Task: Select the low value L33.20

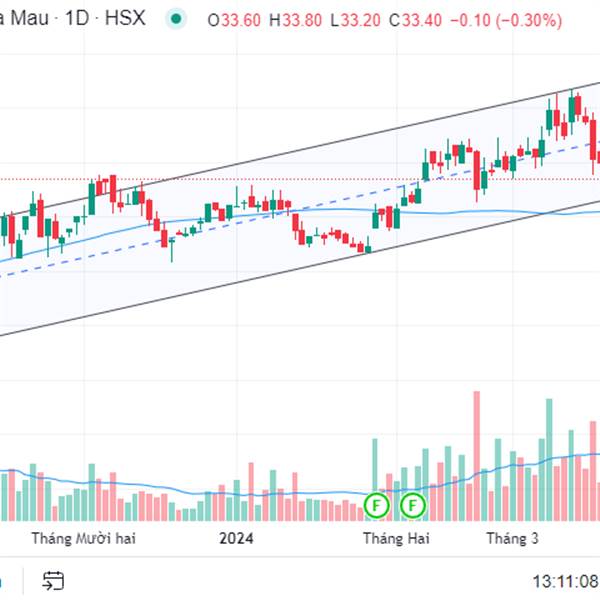Action: click(355, 20)
